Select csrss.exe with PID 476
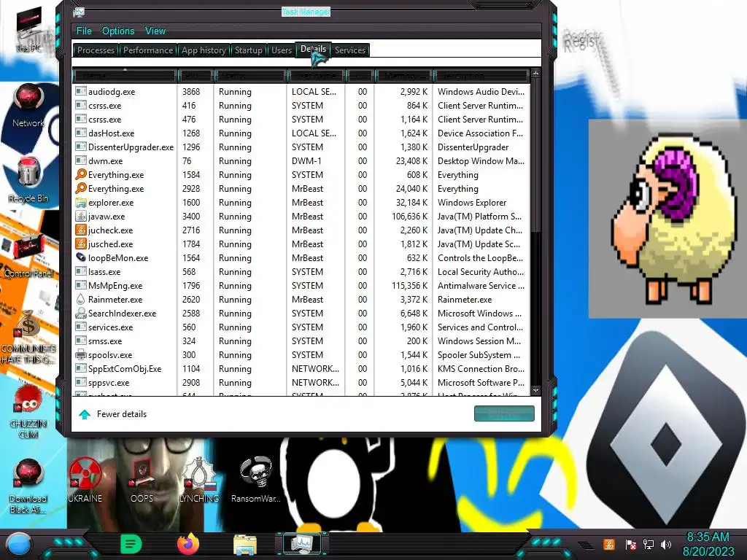The image size is (747, 560). pos(301,119)
